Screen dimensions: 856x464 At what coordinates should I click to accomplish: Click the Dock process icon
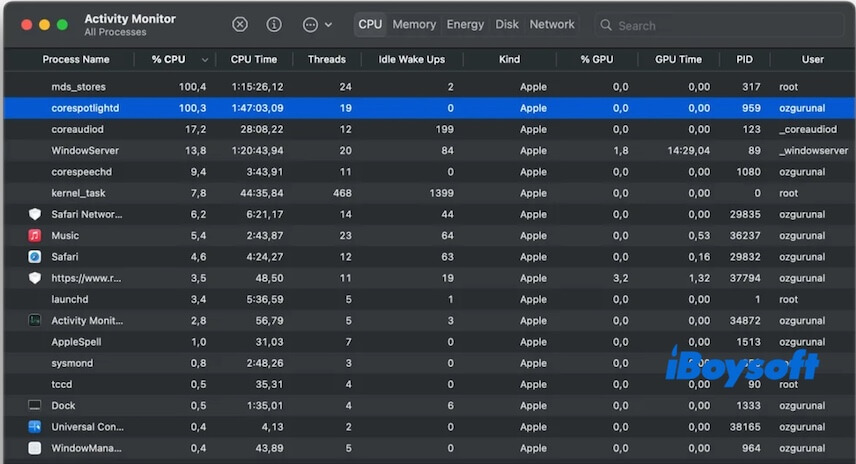pos(35,406)
